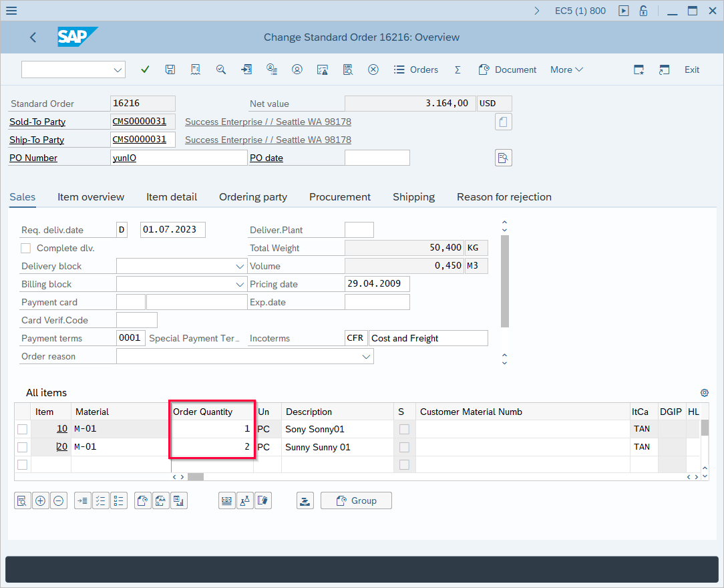This screenshot has width=724, height=588.
Task: Click the Group button
Action: point(356,500)
